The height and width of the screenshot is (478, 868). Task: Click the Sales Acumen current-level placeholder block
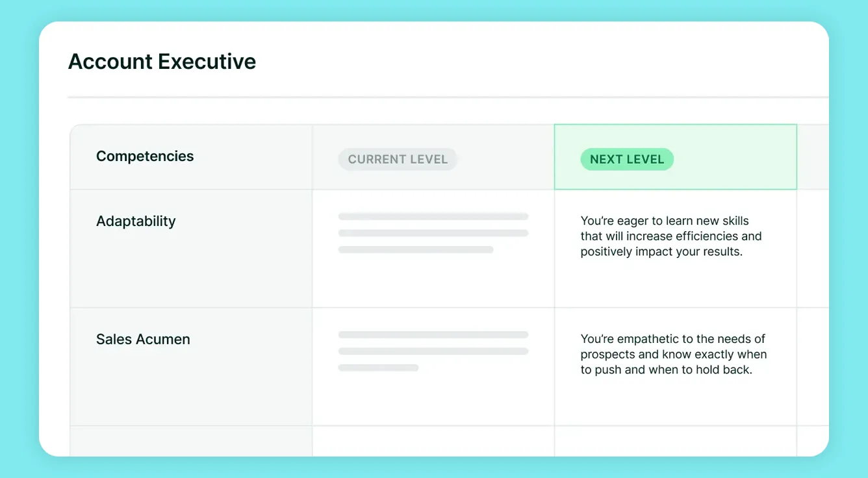[433, 351]
